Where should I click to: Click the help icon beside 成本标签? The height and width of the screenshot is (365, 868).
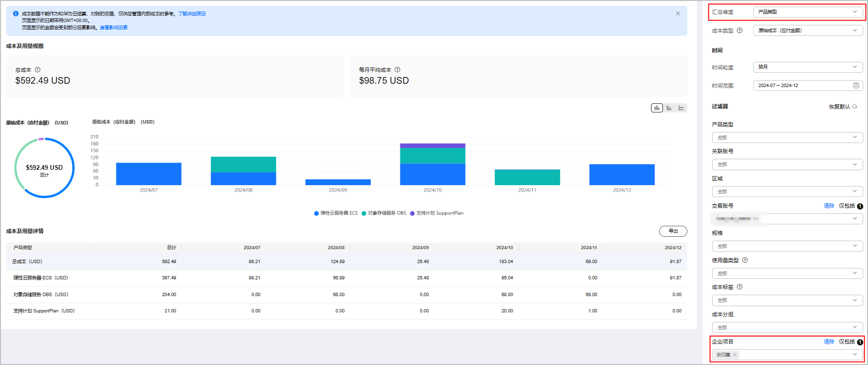pos(739,287)
